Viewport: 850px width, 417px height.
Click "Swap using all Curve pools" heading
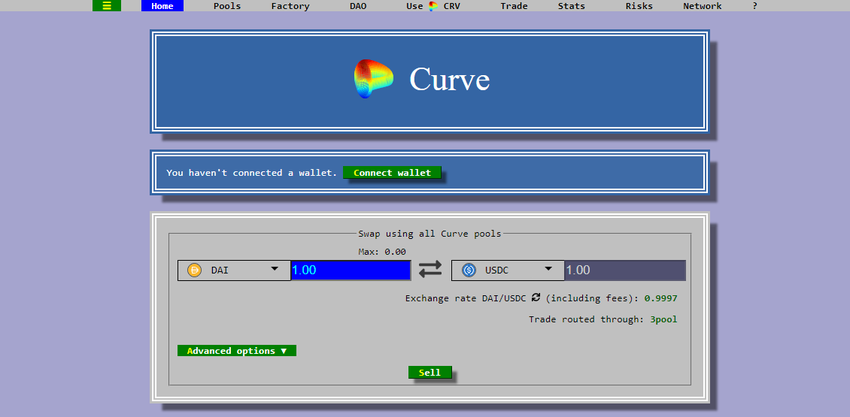point(430,234)
